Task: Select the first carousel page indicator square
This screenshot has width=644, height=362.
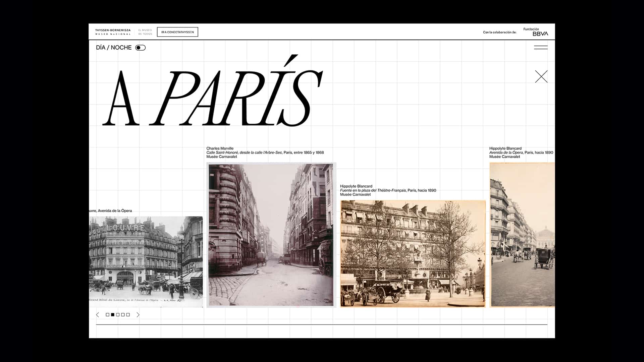Action: [108, 315]
